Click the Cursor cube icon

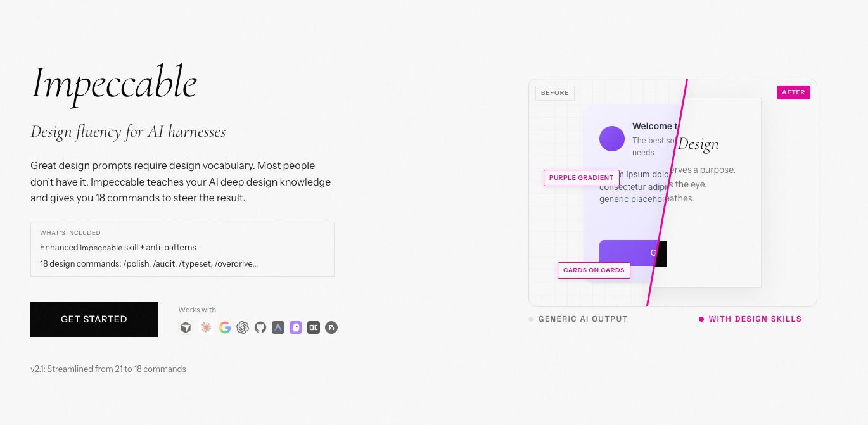186,327
